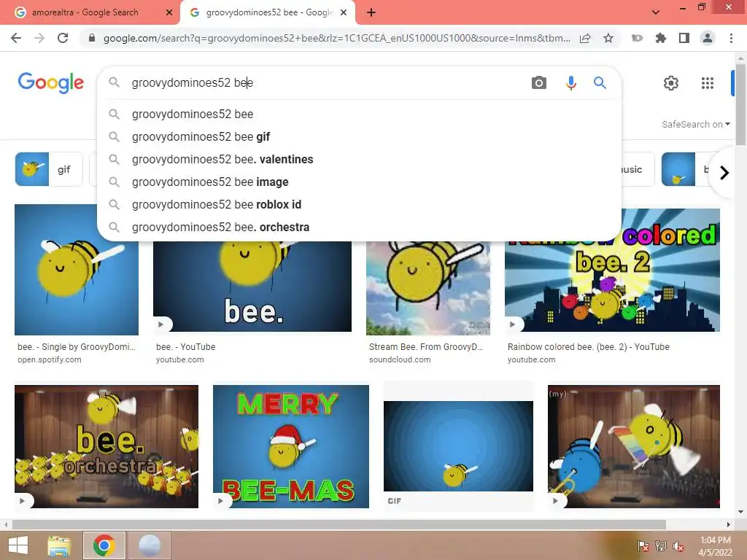The image size is (747, 560).
Task: Search by image with the camera icon
Action: tap(539, 83)
